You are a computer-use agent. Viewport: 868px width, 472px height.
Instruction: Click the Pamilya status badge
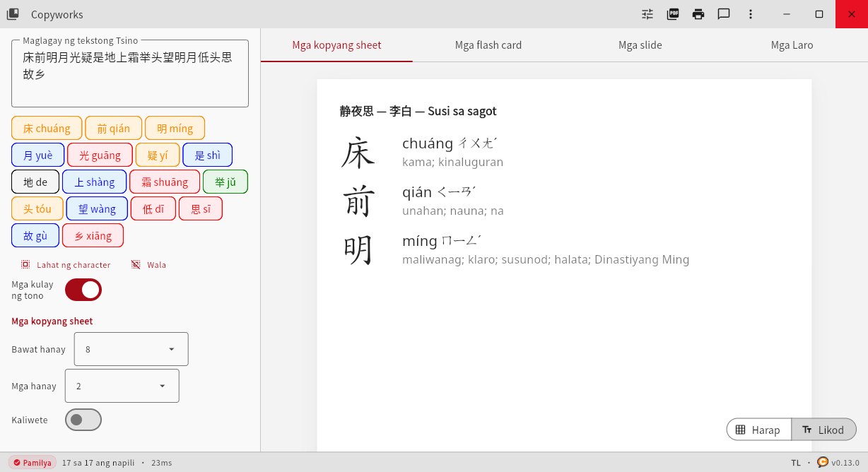click(33, 463)
